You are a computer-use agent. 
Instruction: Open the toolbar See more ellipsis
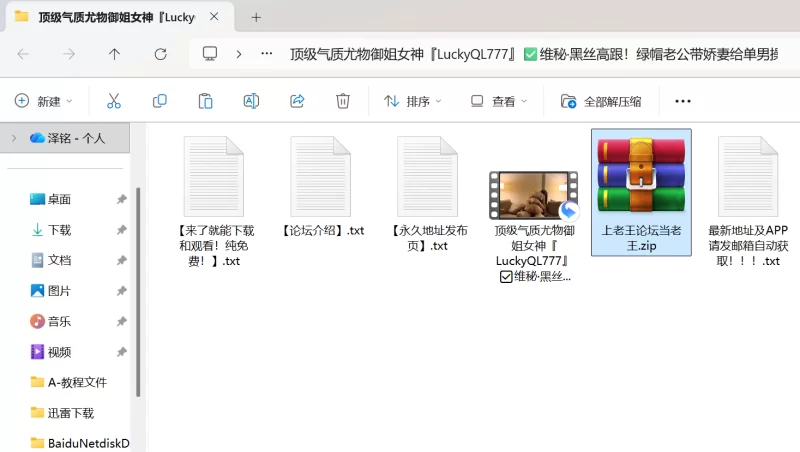(x=683, y=101)
